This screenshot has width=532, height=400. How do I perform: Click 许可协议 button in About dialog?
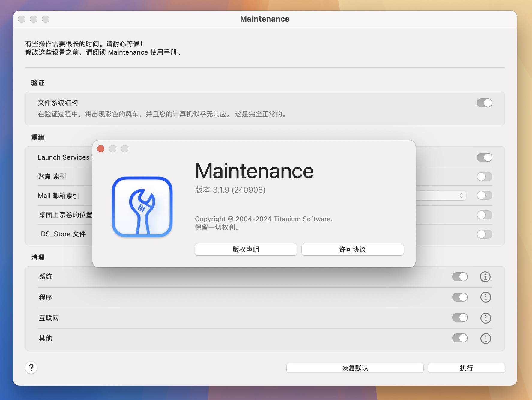pyautogui.click(x=353, y=249)
